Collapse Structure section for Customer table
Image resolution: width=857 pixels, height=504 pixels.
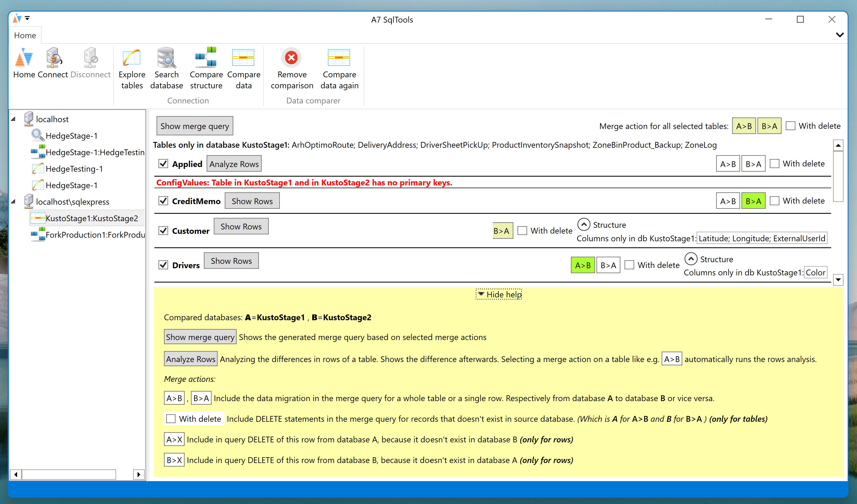coord(584,224)
